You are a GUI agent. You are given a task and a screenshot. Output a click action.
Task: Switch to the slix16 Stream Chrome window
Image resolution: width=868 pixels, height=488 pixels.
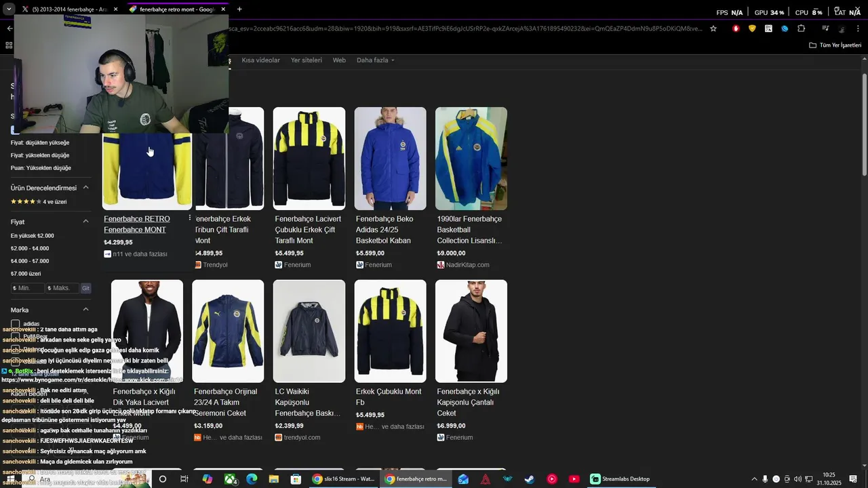(x=344, y=479)
